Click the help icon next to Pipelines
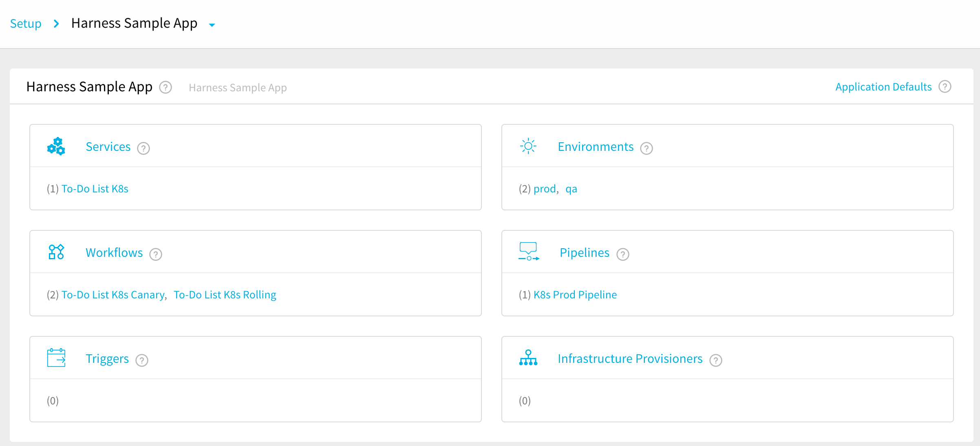The height and width of the screenshot is (446, 980). coord(623,254)
